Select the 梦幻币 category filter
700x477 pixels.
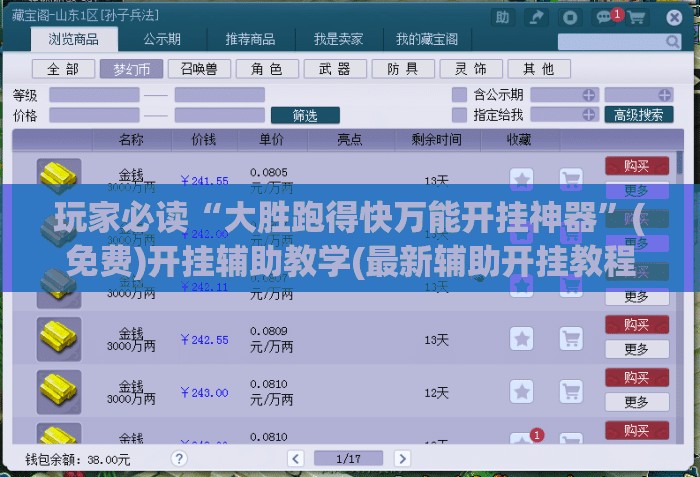pos(131,69)
